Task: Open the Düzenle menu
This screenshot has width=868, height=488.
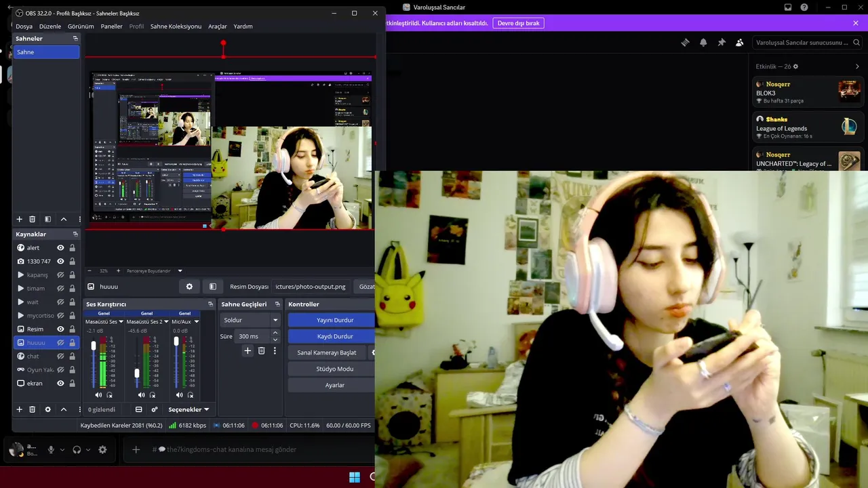Action: (50, 26)
